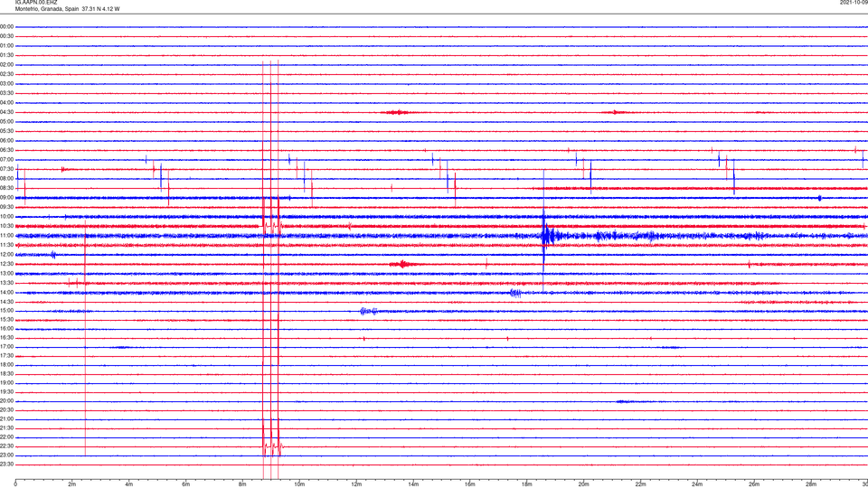Click the '12:00' time label
The height and width of the screenshot is (488, 868).
7,255
